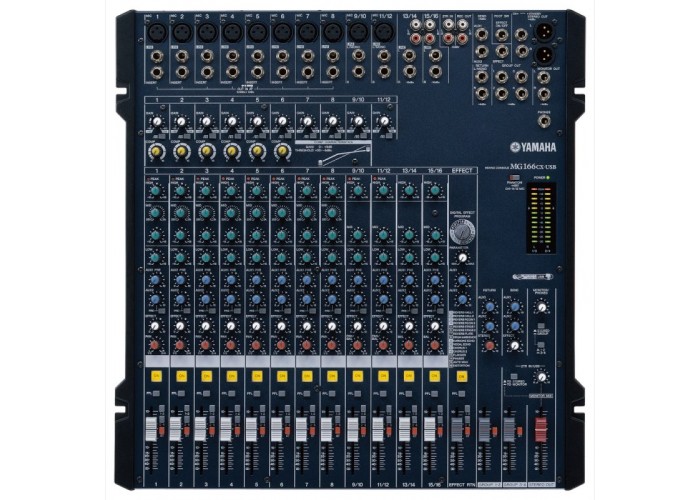Screen dimensions: 700x500
Task: Click the channel 1 gain knob
Action: (x=156, y=123)
